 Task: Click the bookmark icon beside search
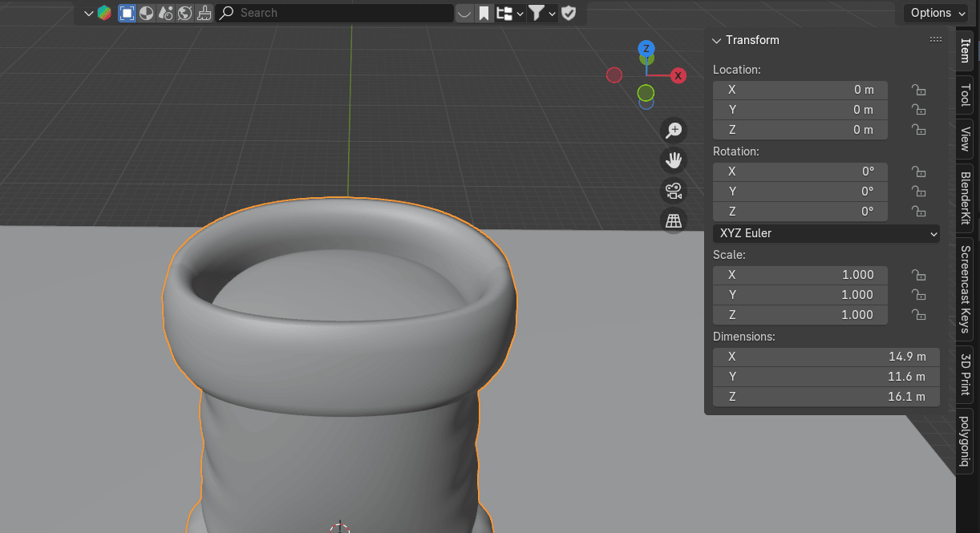(484, 13)
